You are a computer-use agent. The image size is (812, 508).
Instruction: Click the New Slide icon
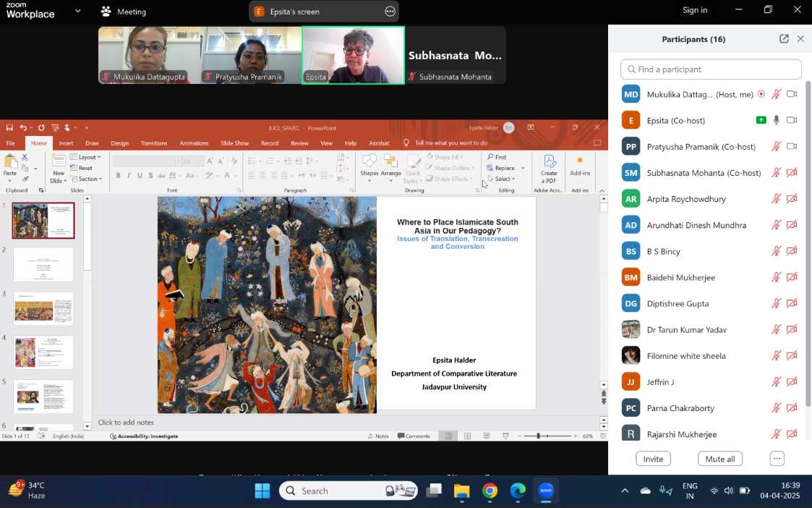tap(59, 161)
